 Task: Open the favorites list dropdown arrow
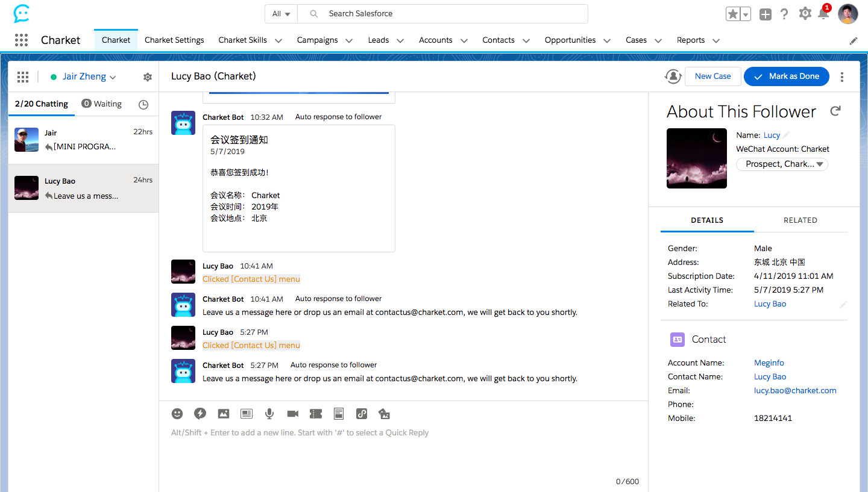point(746,14)
